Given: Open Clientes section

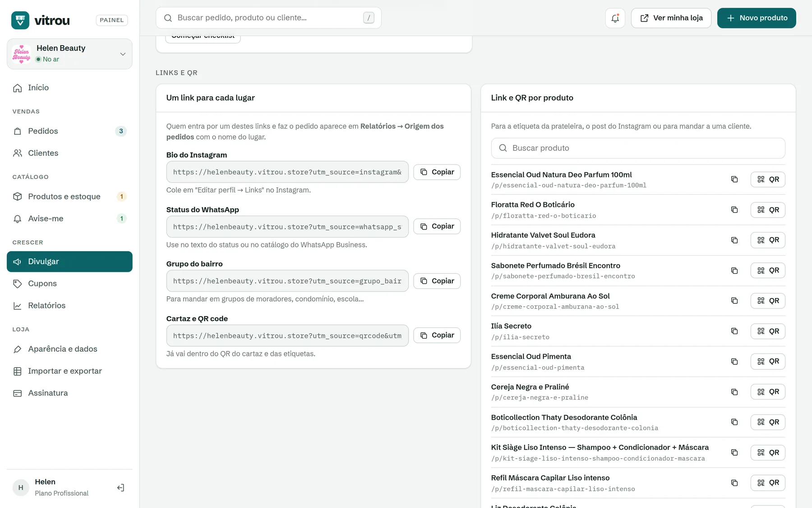Looking at the screenshot, I should [x=69, y=153].
